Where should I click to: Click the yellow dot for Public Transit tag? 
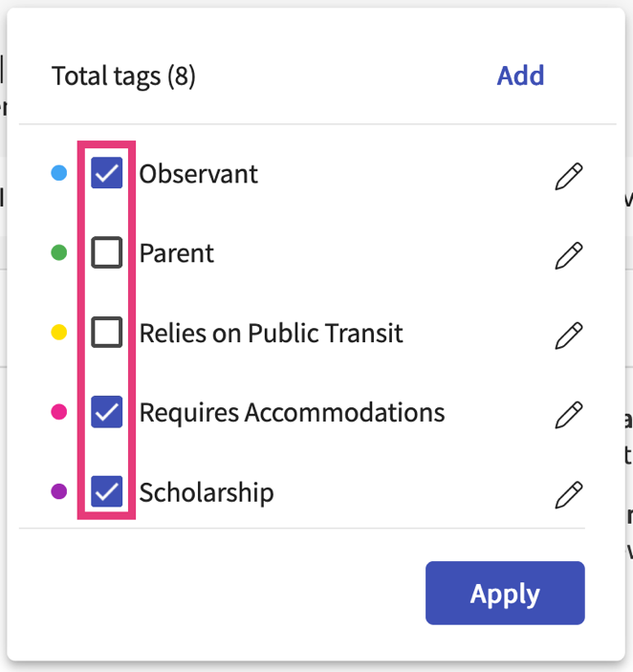[58, 332]
